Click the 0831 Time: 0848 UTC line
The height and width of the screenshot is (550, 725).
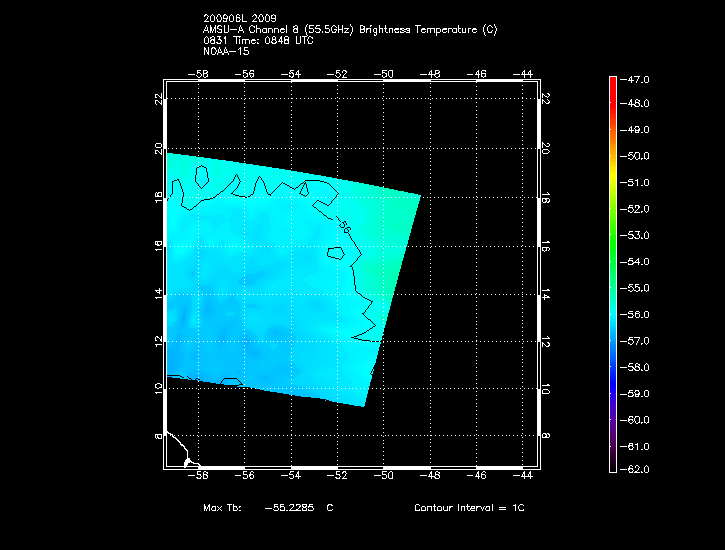260,40
